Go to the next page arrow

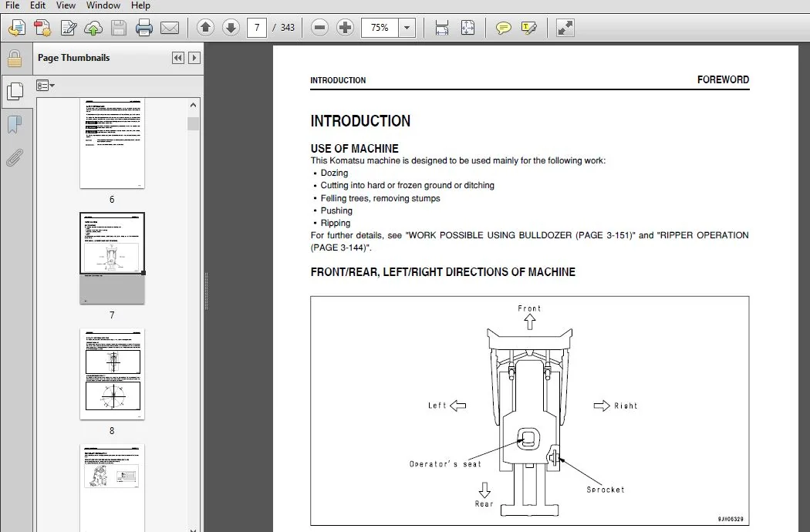[x=231, y=28]
